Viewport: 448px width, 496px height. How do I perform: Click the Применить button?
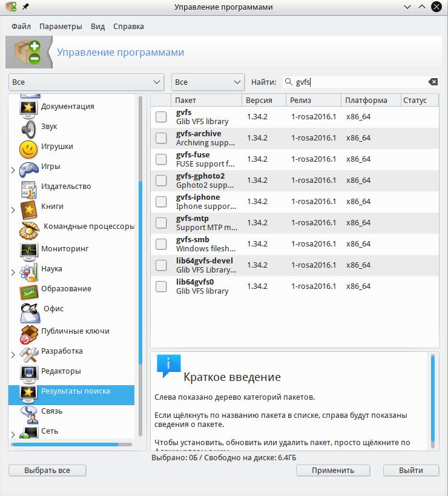pos(333,471)
